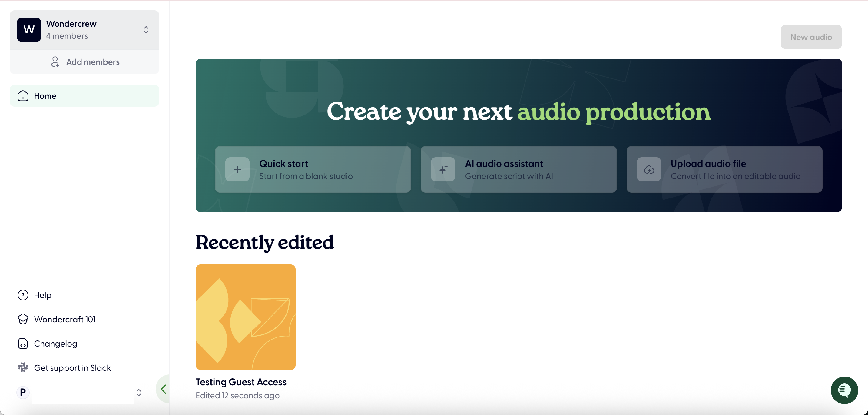This screenshot has width=868, height=415.
Task: Click the '4 members' text
Action: pyautogui.click(x=67, y=36)
